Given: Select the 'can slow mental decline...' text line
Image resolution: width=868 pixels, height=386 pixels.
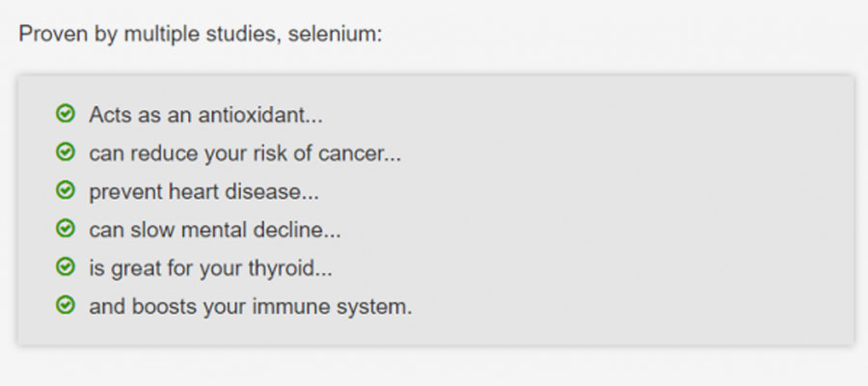Looking at the screenshot, I should click(215, 230).
